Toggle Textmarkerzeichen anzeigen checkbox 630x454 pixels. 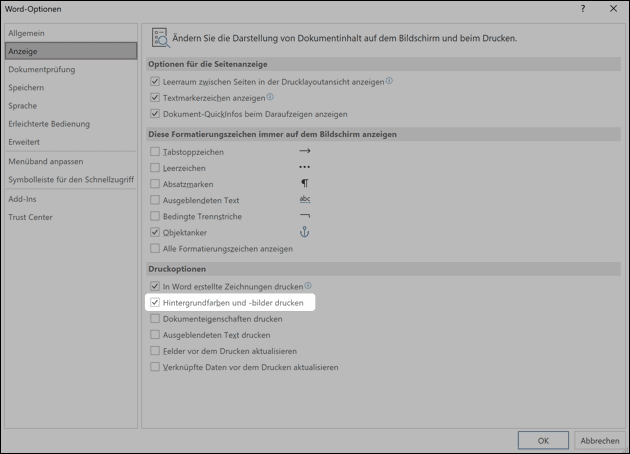155,98
